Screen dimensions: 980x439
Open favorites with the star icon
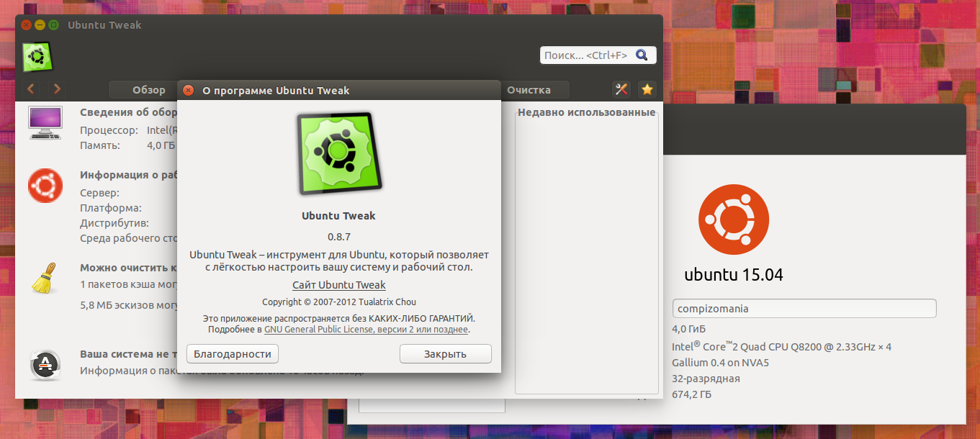(x=647, y=89)
